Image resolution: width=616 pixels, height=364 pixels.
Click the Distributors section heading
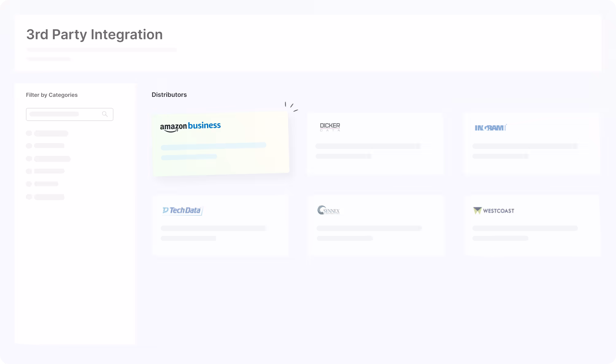pos(169,95)
